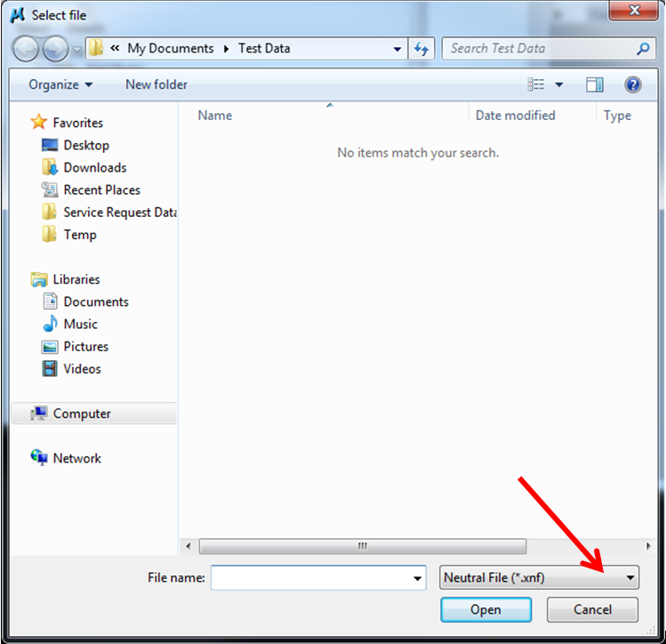666x644 pixels.
Task: Sort by the Date modified column
Action: [515, 116]
